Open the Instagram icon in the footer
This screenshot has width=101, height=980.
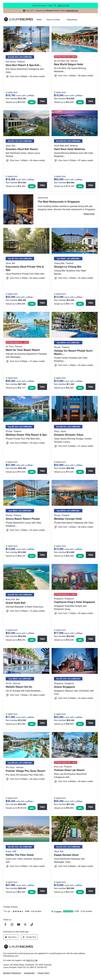pos(12,924)
